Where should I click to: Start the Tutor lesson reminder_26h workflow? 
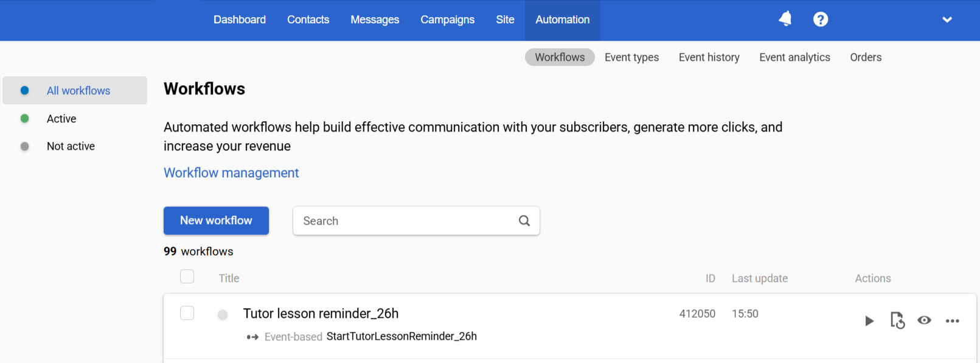(x=869, y=320)
